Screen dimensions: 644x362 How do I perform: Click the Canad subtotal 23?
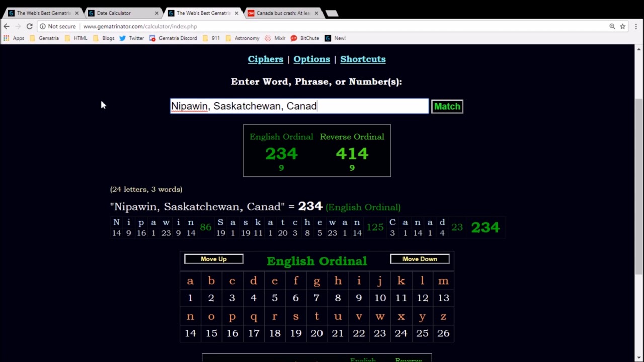[457, 227]
